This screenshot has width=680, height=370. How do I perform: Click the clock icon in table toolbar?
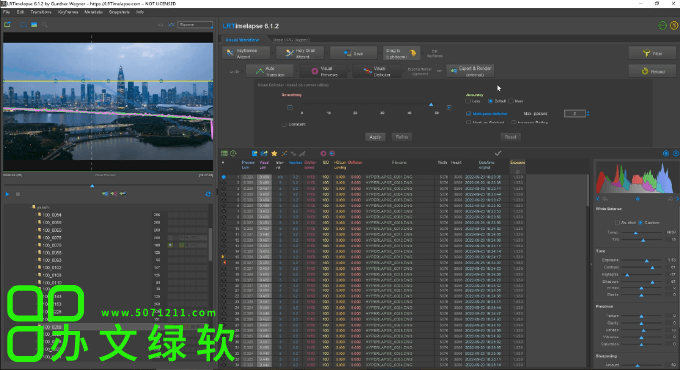233,154
